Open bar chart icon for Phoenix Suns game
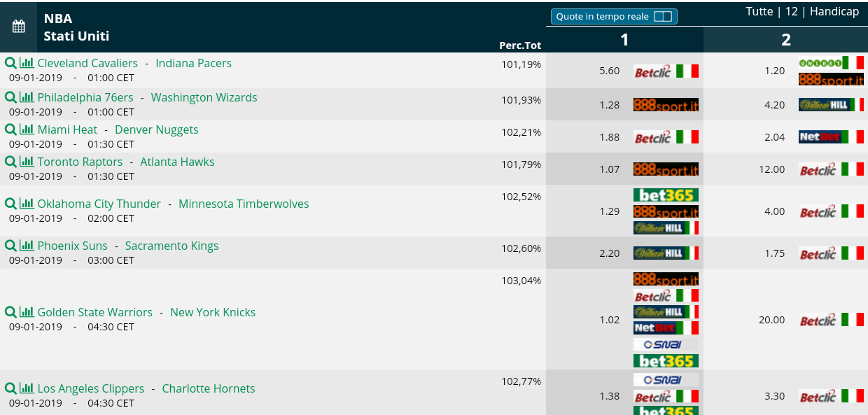Viewport: 868px width, 415px height. coord(27,246)
